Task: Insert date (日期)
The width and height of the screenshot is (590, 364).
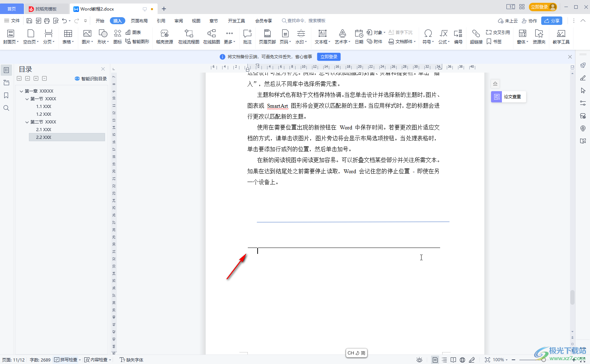Action: [x=359, y=37]
